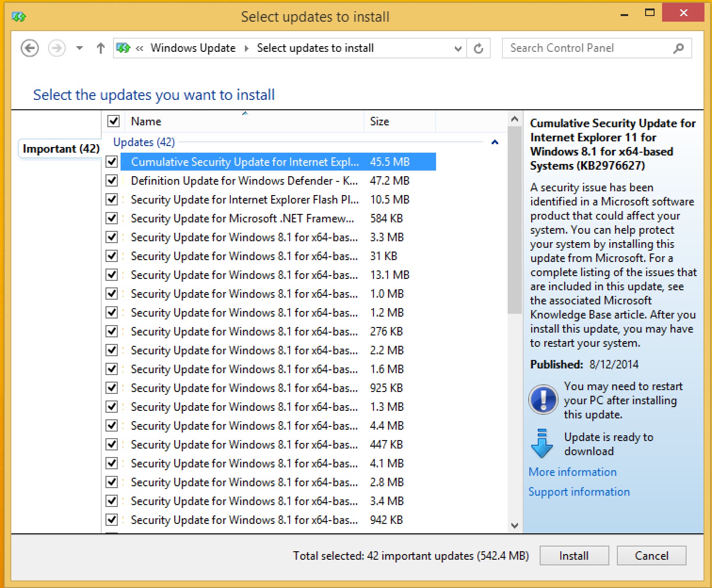Image resolution: width=712 pixels, height=588 pixels.
Task: Expand the address bar history dropdown
Action: point(458,48)
